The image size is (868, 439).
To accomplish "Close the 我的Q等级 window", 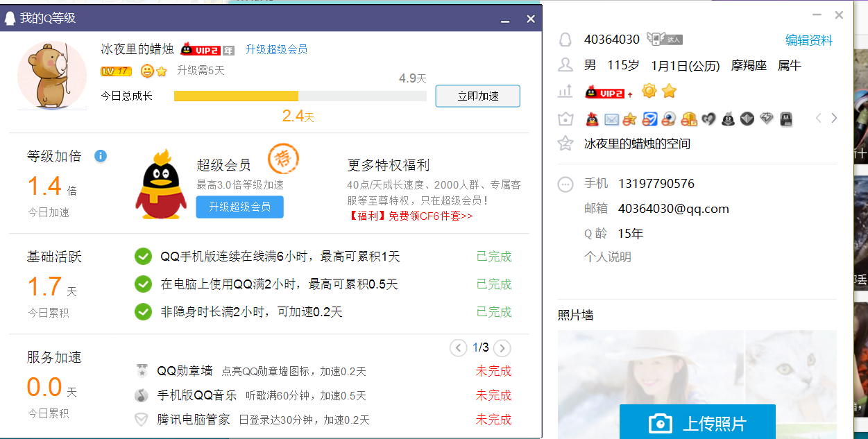I will pos(531,19).
